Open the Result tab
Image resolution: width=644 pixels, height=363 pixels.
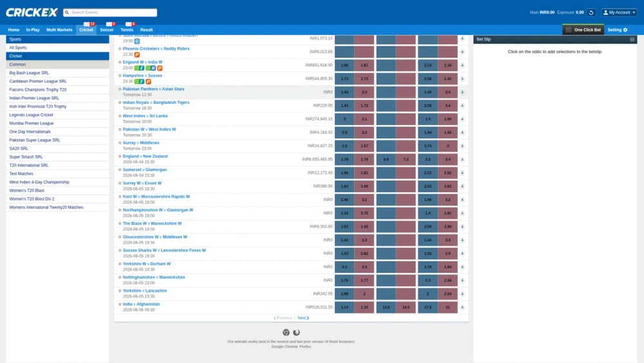pyautogui.click(x=146, y=30)
